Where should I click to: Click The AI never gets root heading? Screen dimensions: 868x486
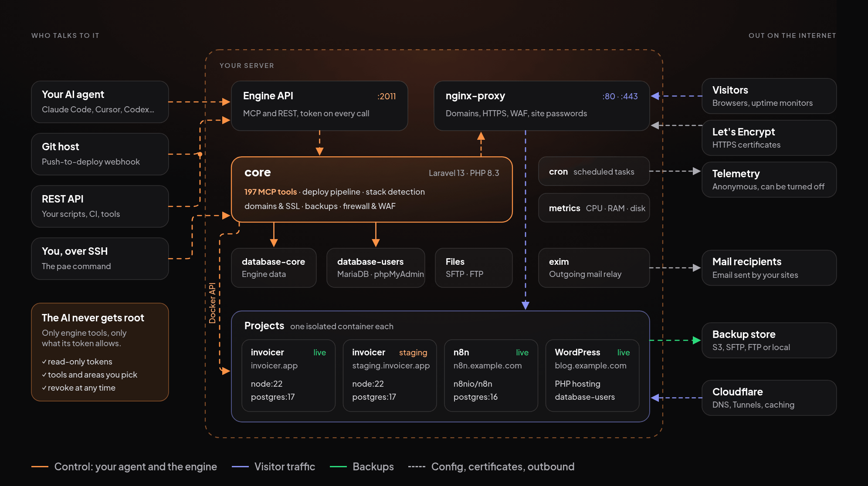point(93,318)
